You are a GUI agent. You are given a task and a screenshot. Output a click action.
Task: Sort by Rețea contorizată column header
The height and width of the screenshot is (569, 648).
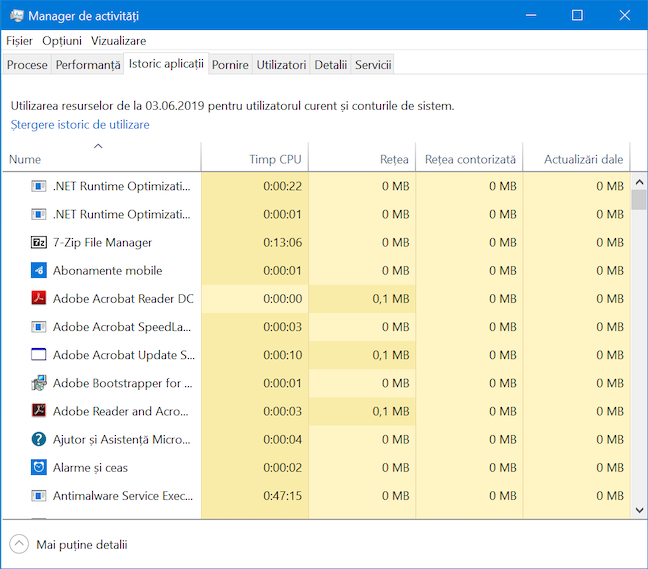tap(469, 157)
